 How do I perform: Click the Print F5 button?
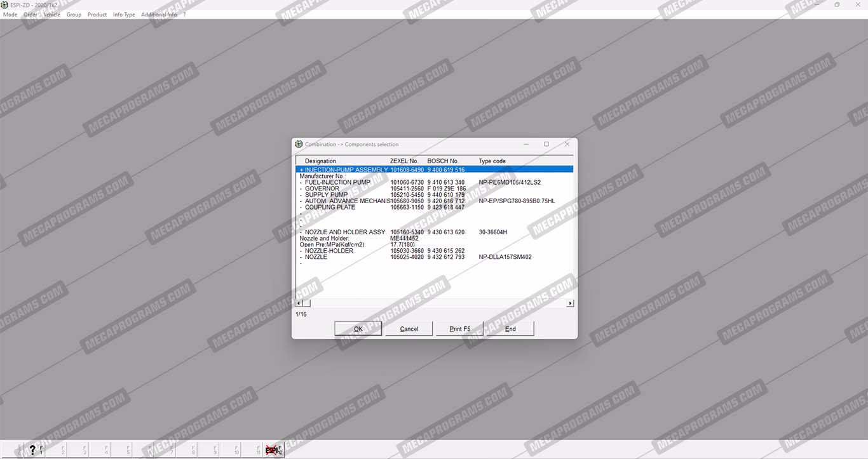(x=459, y=329)
